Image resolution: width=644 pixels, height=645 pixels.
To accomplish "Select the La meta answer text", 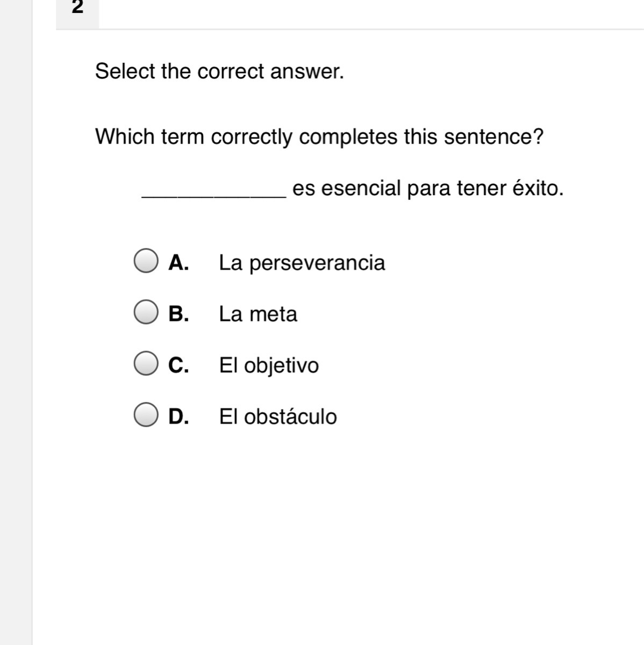I will (258, 314).
